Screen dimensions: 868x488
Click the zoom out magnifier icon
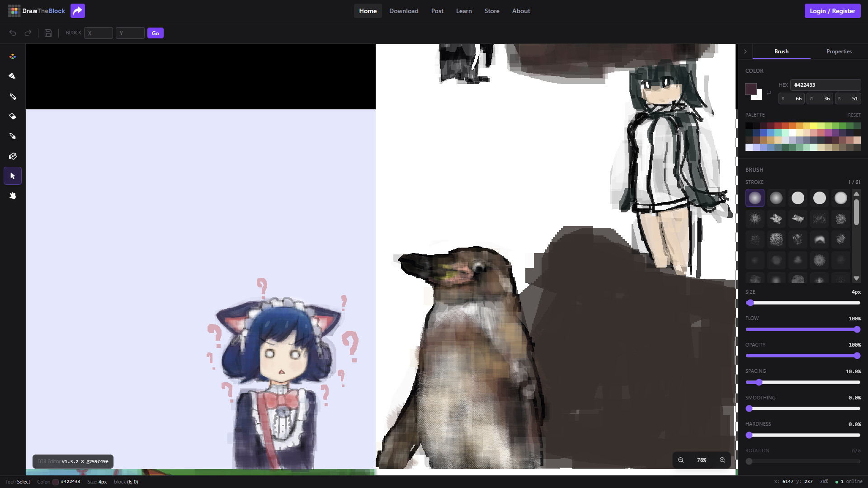point(681,460)
